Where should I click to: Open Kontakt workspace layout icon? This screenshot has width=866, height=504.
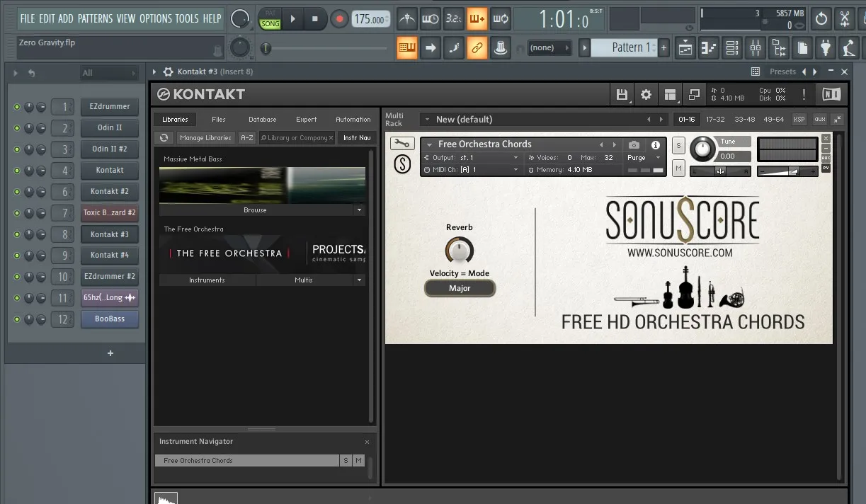[x=670, y=94]
